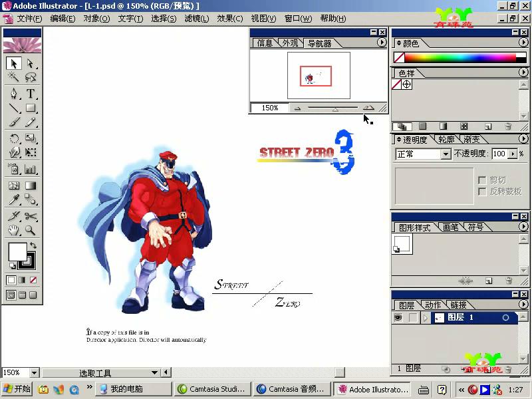This screenshot has width=532, height=399.
Task: Open 透明度 palette flyout menu
Action: point(523,139)
